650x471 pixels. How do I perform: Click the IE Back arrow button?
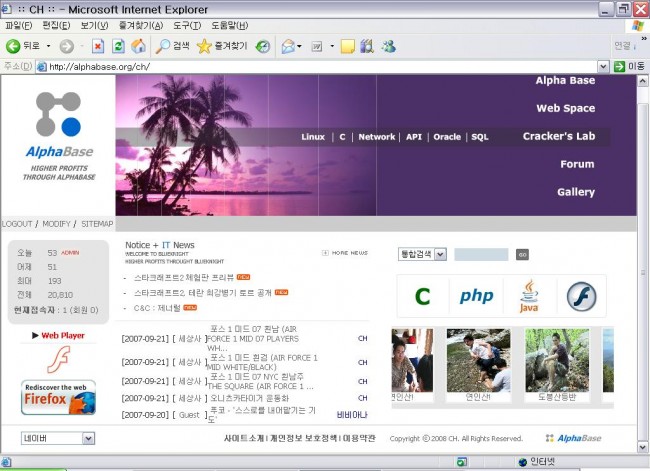pyautogui.click(x=13, y=46)
